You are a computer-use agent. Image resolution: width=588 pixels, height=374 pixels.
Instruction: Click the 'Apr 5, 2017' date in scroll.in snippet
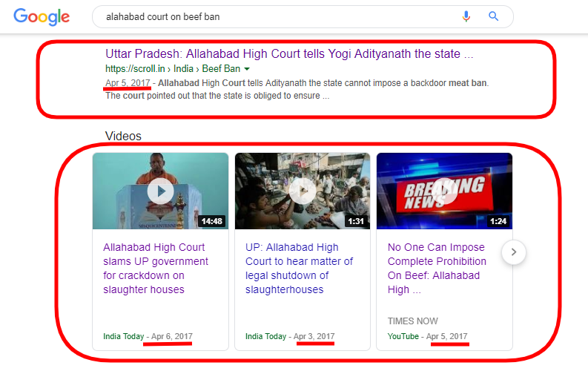point(128,83)
